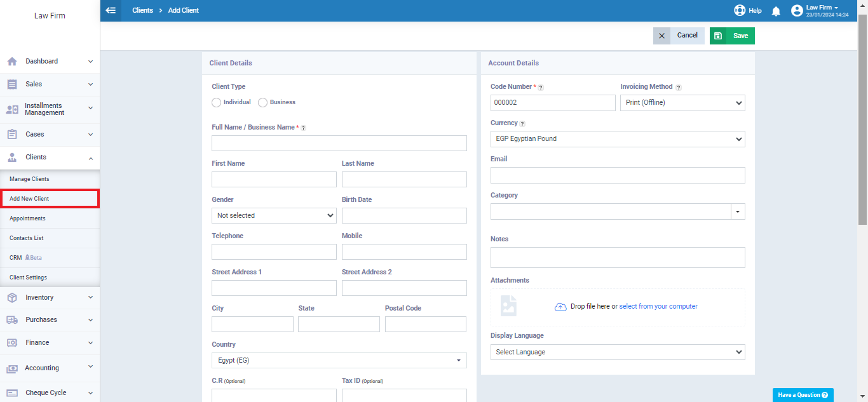Click the Law Firm user avatar icon
Image resolution: width=868 pixels, height=402 pixels.
click(x=797, y=10)
